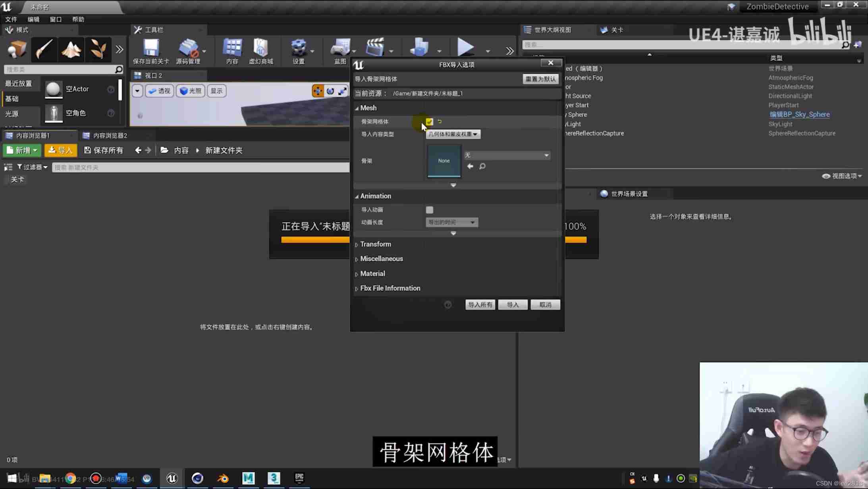
Task: Open Chrome from the taskbar
Action: [70, 478]
